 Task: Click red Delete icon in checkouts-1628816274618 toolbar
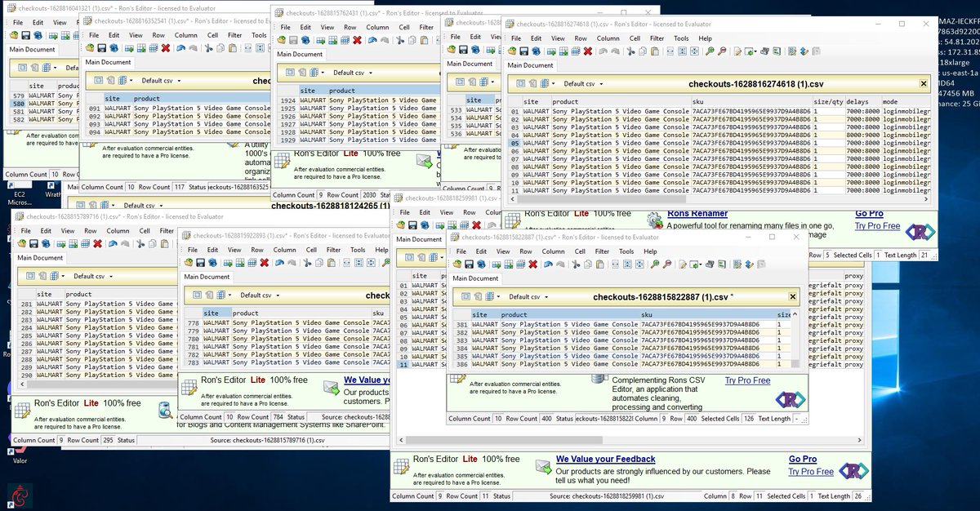coord(588,51)
